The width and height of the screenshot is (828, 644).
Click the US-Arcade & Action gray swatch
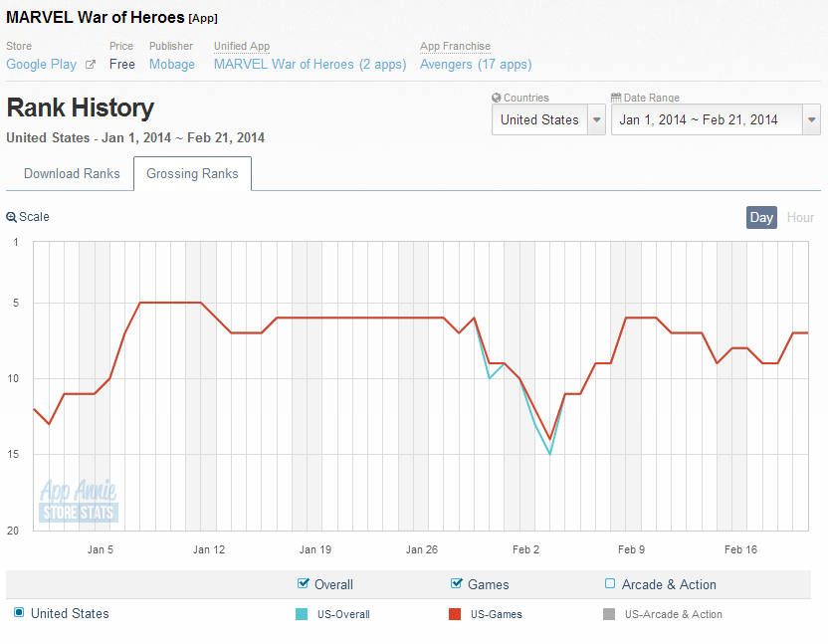(609, 614)
